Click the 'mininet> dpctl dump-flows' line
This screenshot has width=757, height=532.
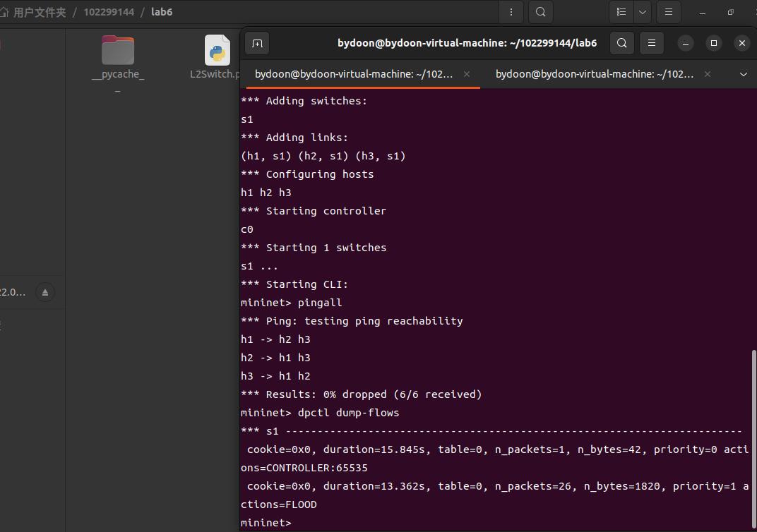[x=320, y=413]
